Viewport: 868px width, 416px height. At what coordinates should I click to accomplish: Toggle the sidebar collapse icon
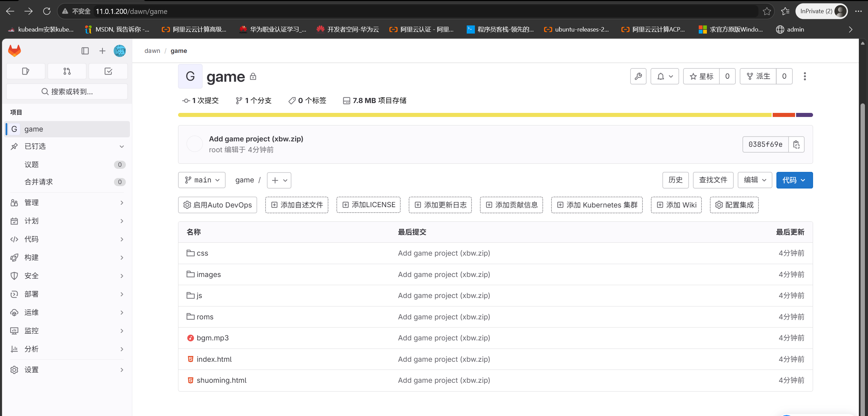85,51
